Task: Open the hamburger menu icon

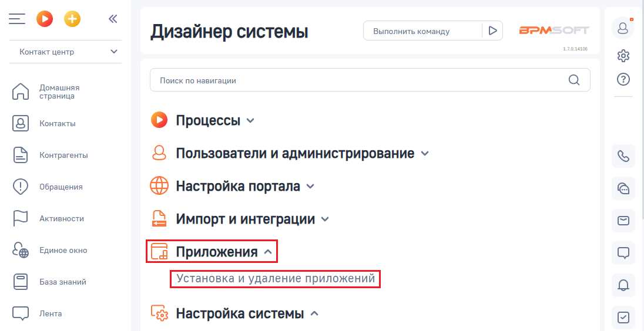Action: (x=17, y=19)
